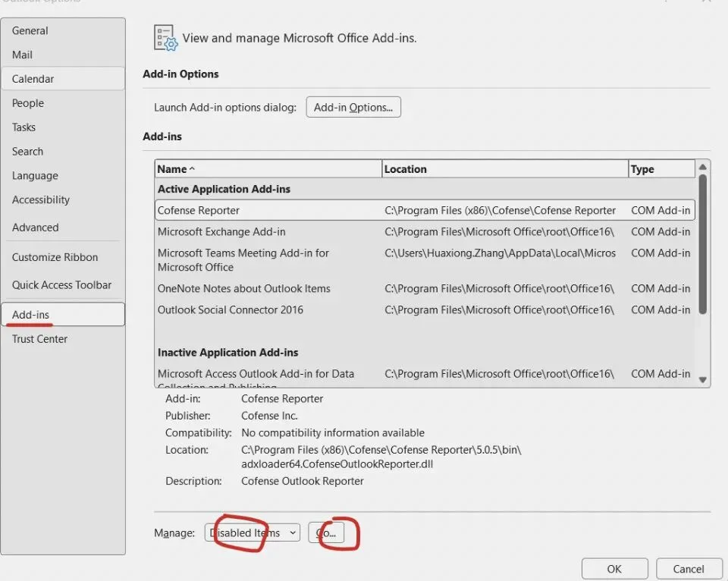728x581 pixels.
Task: Select Mail in the options sidebar
Action: tap(63, 55)
